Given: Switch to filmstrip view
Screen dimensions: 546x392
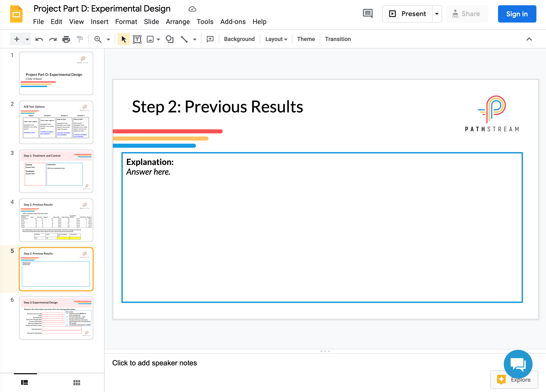Looking at the screenshot, I should point(24,382).
